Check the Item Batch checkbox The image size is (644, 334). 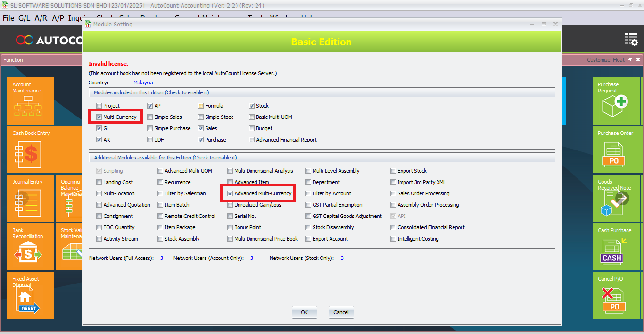(160, 205)
